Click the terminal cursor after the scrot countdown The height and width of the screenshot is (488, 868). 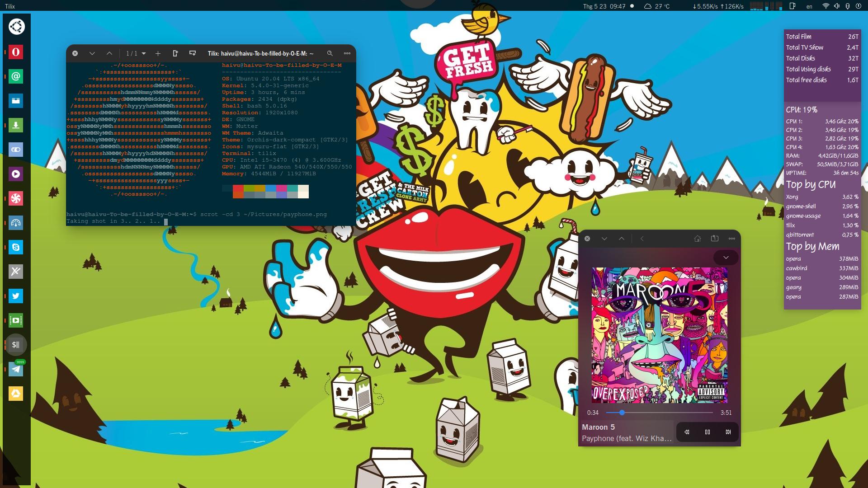(x=166, y=221)
